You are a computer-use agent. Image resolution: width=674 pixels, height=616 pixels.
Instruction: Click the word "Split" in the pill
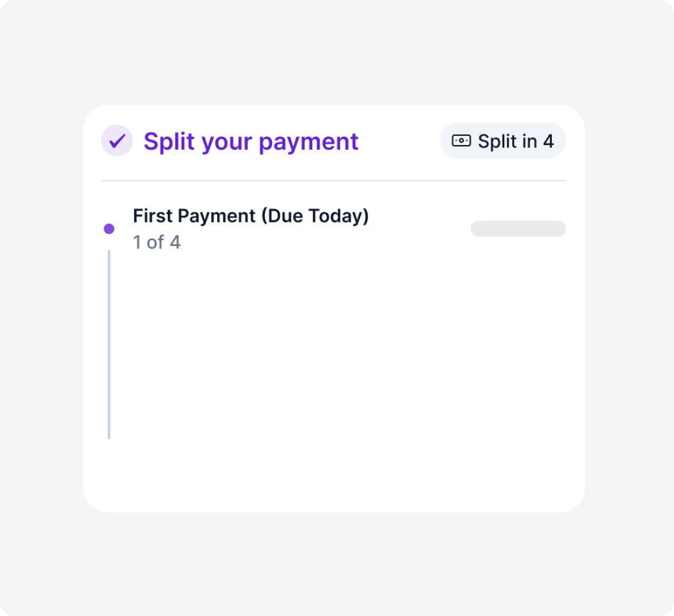(x=498, y=141)
